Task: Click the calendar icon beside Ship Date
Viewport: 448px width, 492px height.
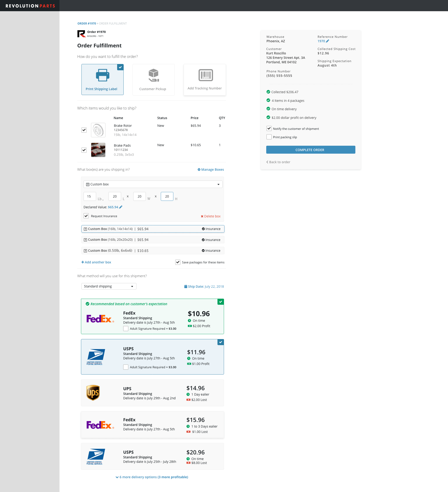Action: point(185,287)
